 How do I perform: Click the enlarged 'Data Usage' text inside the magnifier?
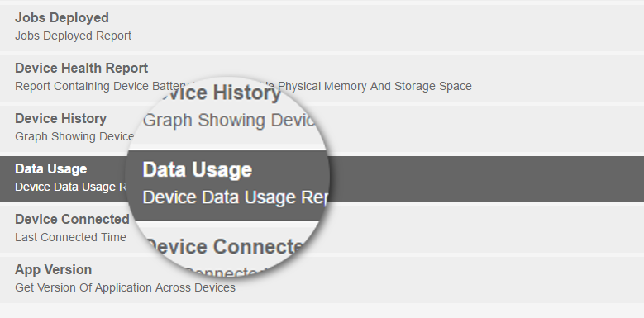(197, 170)
